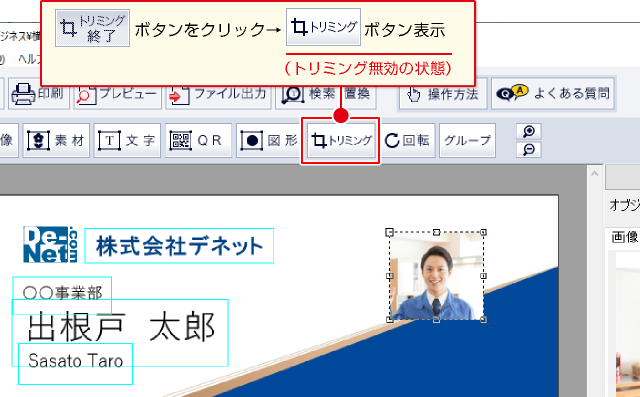640x397 pixels.
Task: Select the De-Net.com logo image
Action: pyautogui.click(x=50, y=244)
